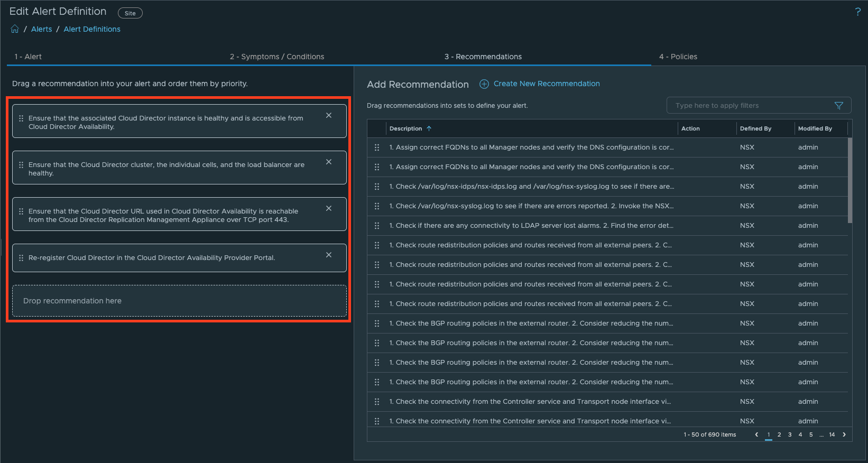The height and width of the screenshot is (463, 868).
Task: Click the plus icon beside Create New Recommendation
Action: point(484,84)
